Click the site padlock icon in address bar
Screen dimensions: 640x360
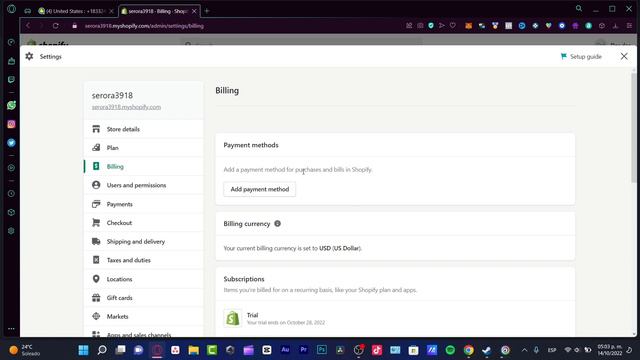pos(74,26)
